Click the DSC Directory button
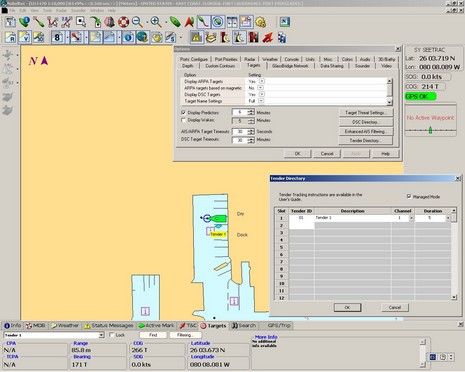This screenshot has width=465, height=372. 365,122
